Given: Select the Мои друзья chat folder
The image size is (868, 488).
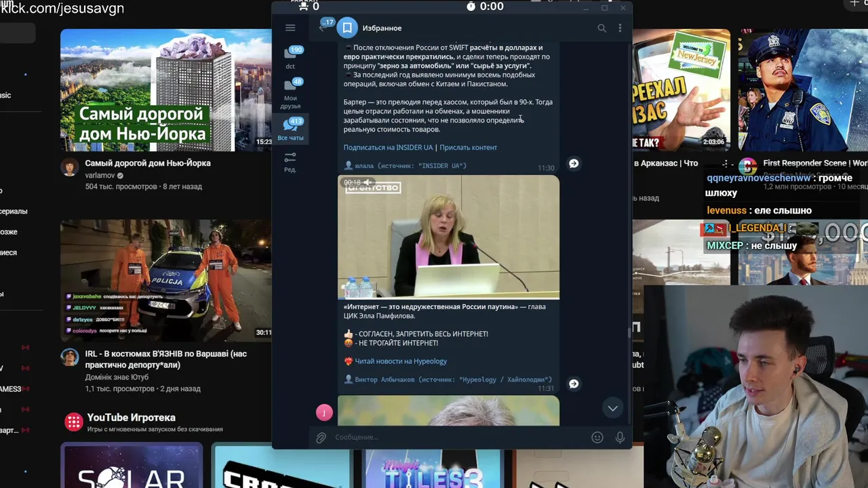Looking at the screenshot, I should click(x=290, y=94).
